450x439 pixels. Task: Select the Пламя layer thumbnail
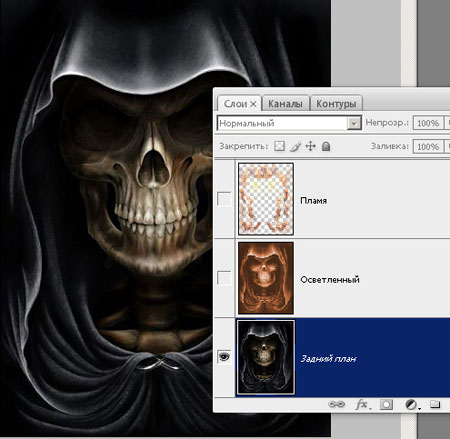click(266, 199)
